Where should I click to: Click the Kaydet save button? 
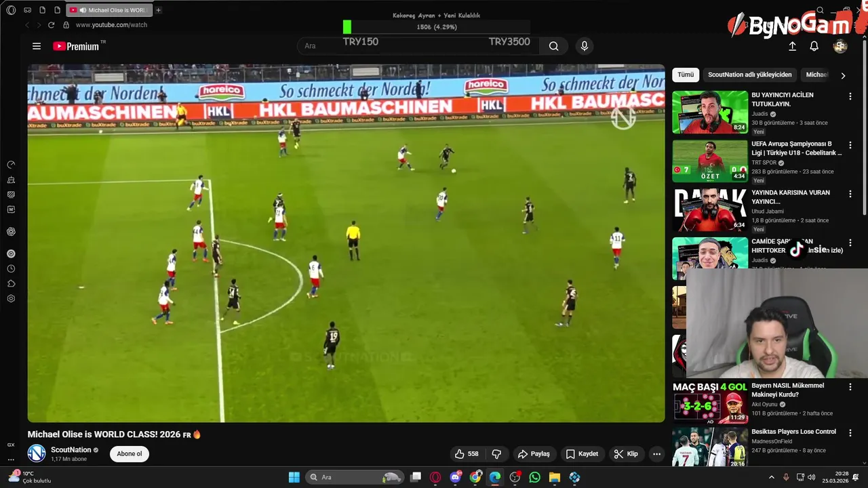[583, 454]
